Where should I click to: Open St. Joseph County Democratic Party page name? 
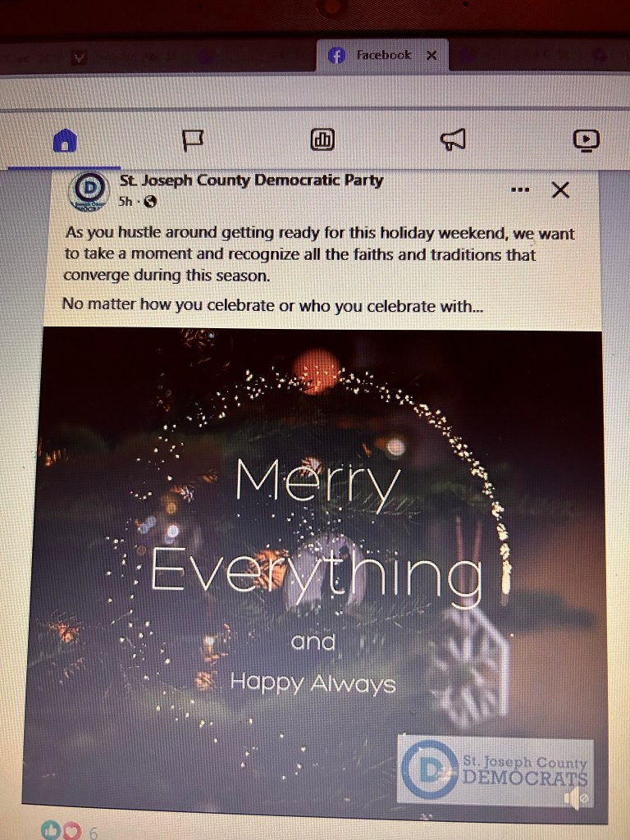(251, 180)
